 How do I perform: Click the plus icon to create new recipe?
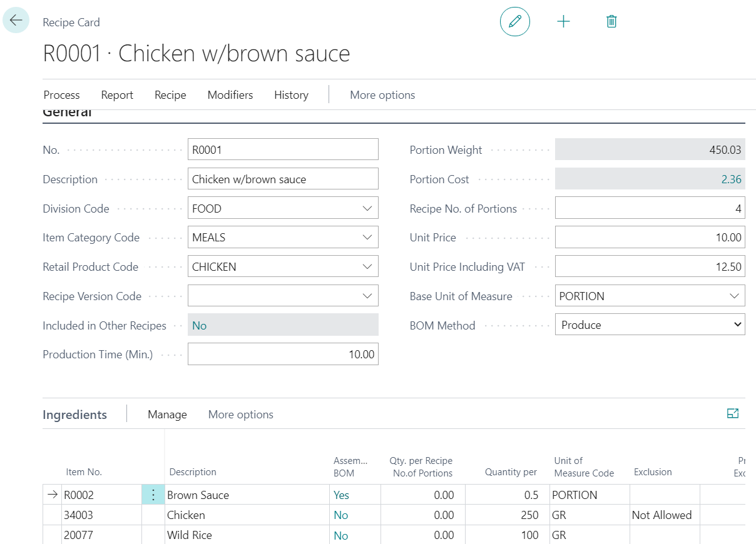563,21
